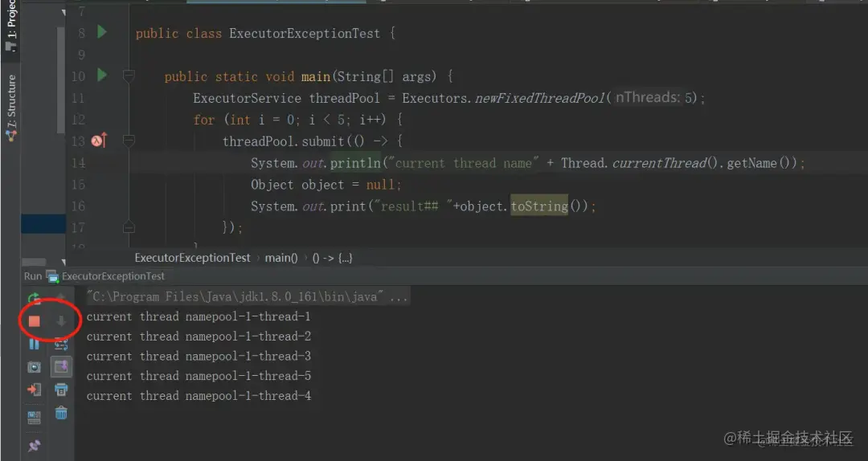
Task: Click the toString method call on line 16
Action: 539,206
